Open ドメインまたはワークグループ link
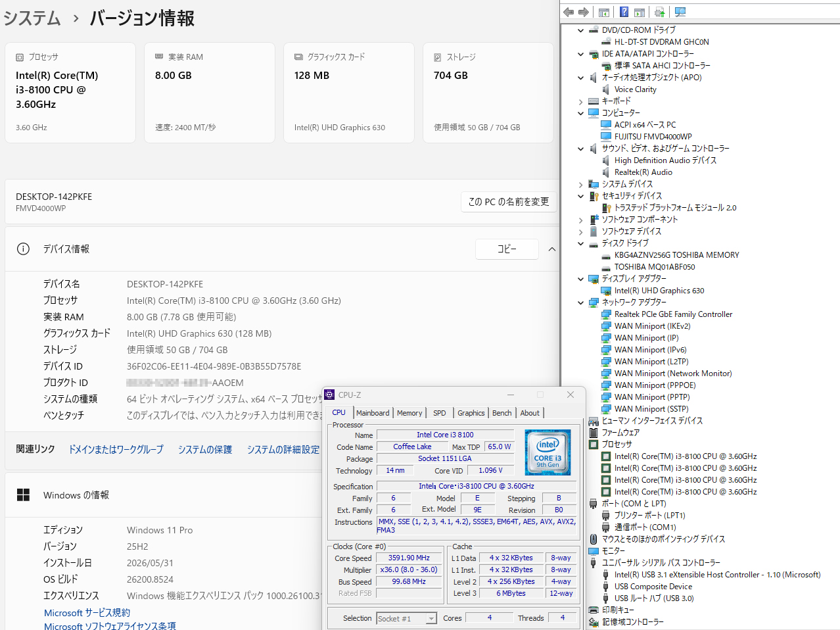This screenshot has width=840, height=630. click(x=116, y=449)
